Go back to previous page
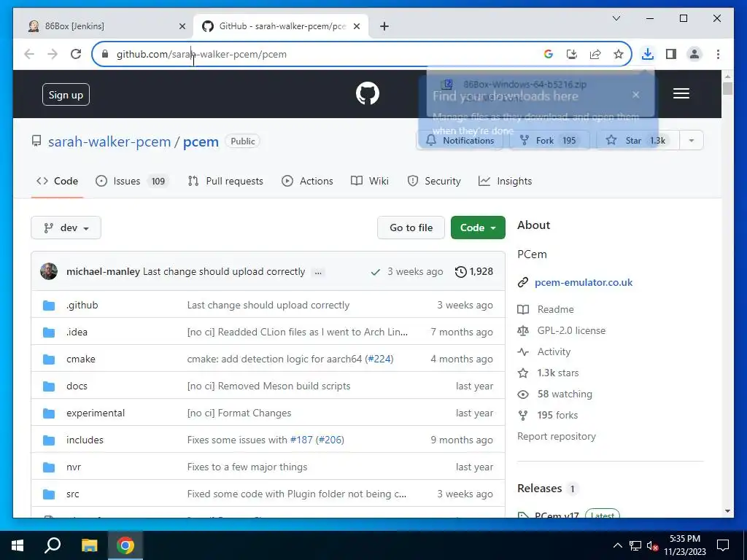Image resolution: width=747 pixels, height=560 pixels. point(29,54)
